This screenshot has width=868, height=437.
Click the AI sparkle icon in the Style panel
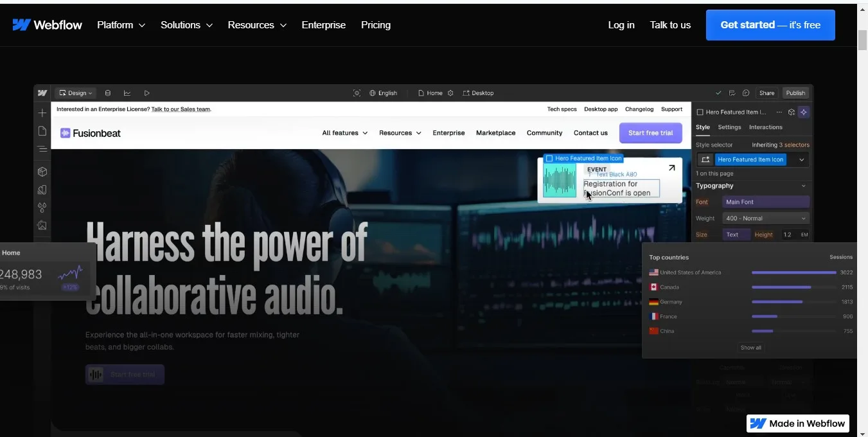(803, 112)
